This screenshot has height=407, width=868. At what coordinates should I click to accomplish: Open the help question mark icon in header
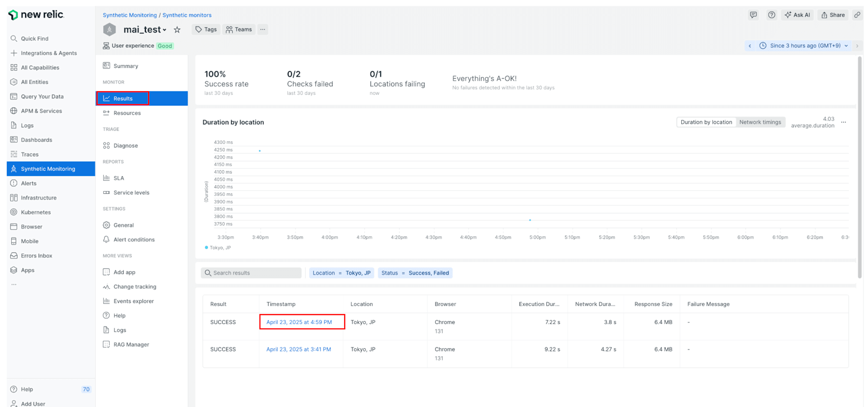point(772,15)
